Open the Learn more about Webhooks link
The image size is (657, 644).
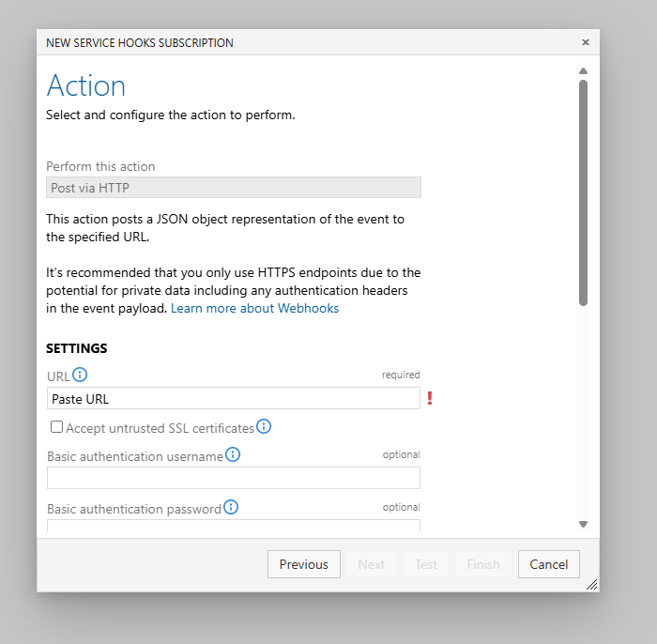click(x=254, y=308)
